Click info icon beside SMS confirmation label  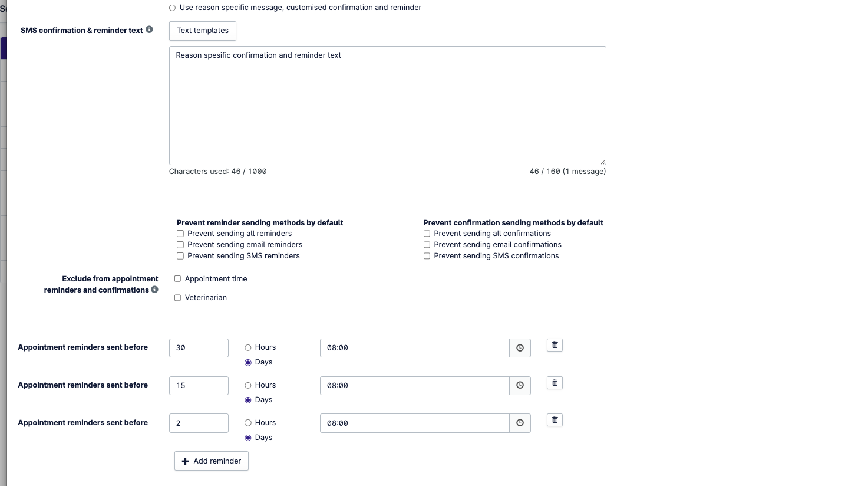[150, 29]
